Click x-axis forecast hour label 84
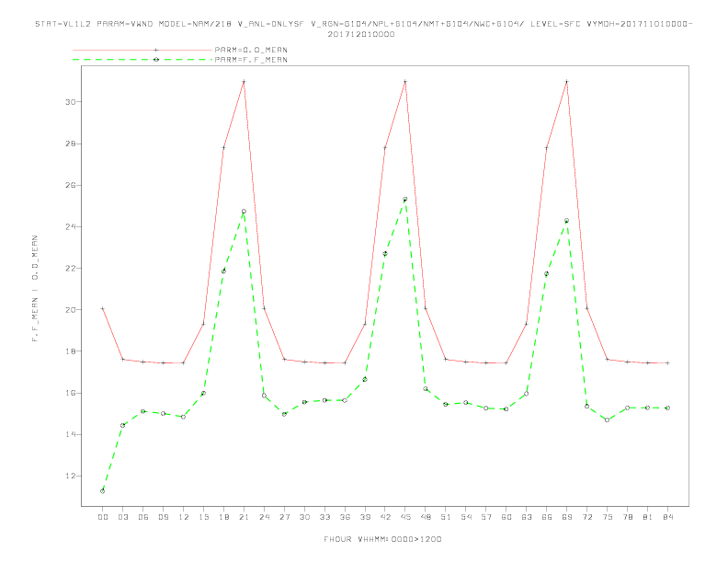The image size is (728, 563). point(667,517)
